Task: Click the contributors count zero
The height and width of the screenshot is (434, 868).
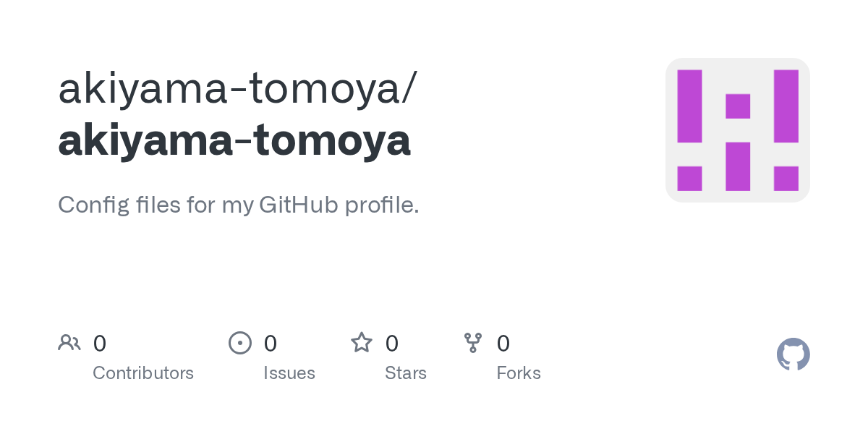Action: point(100,343)
